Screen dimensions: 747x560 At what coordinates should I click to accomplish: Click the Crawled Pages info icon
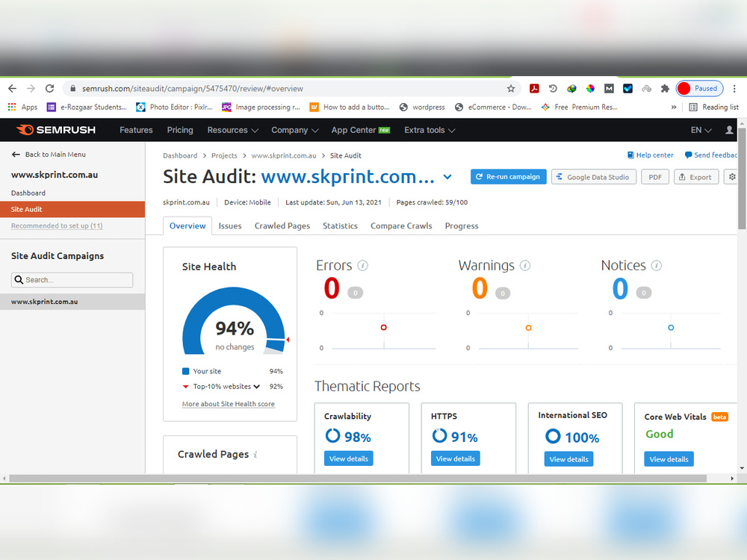pos(255,455)
